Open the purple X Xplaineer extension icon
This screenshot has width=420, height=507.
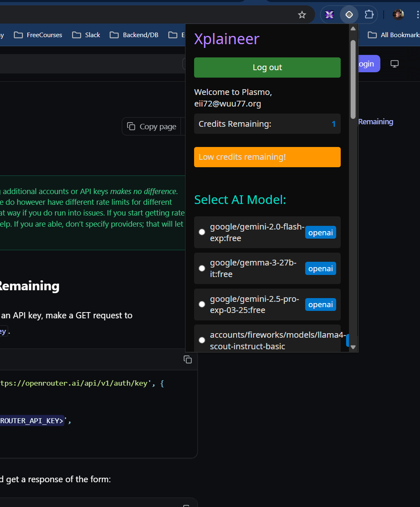329,15
